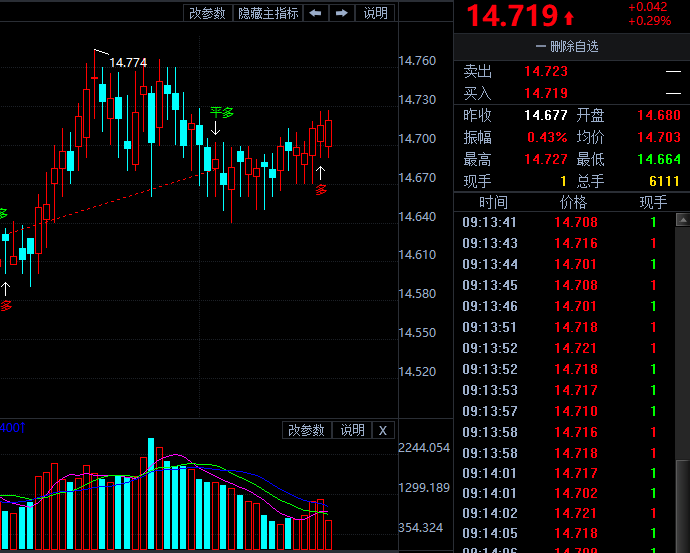Image resolution: width=690 pixels, height=553 pixels.
Task: Select the trade row at 09:13:51
Action: pos(564,327)
